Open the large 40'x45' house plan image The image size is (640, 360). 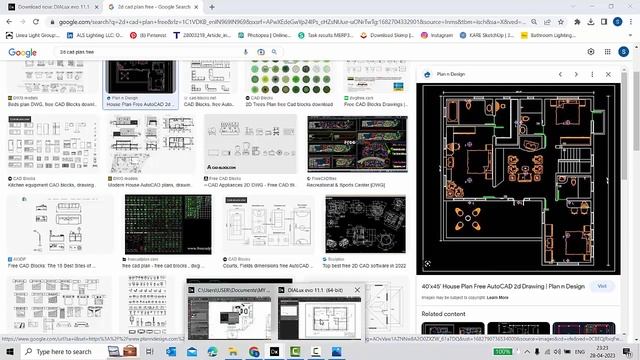pyautogui.click(x=518, y=179)
